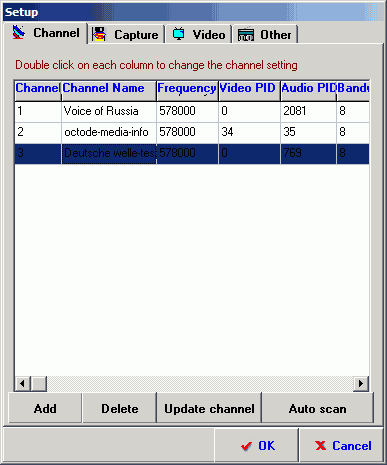Start Auto scan
Screen dimensions: 387x465
tap(317, 409)
